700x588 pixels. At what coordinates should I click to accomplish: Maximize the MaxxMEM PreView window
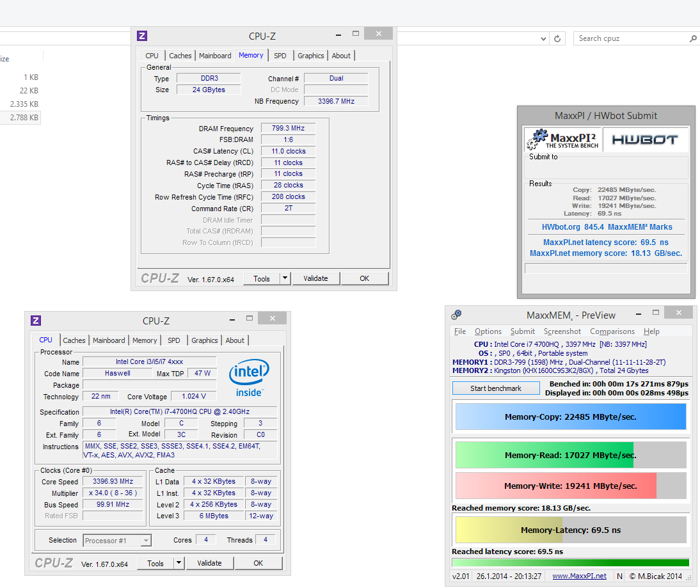pos(656,312)
